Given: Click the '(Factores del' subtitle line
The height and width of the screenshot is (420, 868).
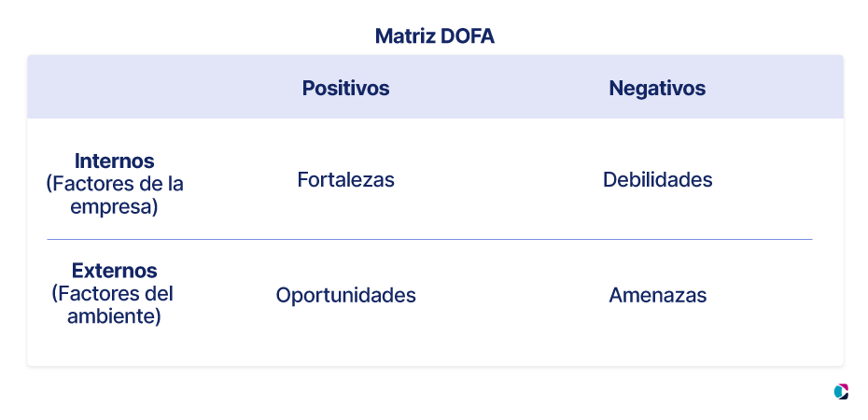Looking at the screenshot, I should [x=113, y=293].
